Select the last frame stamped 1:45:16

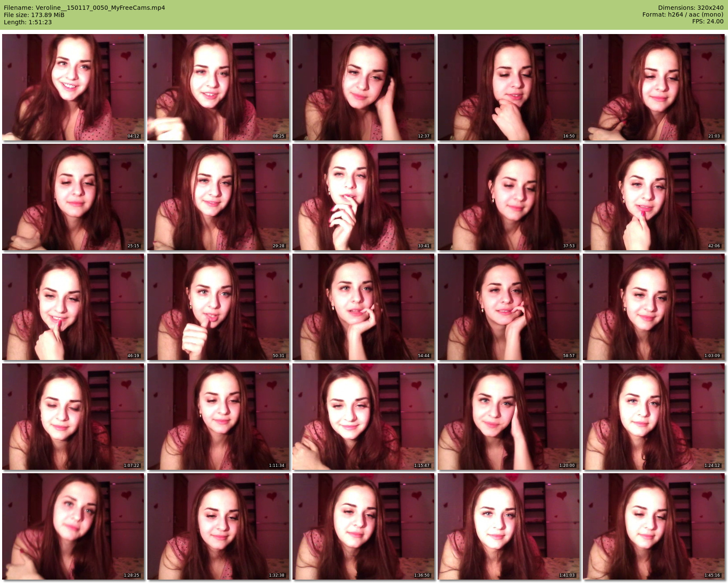pos(653,526)
